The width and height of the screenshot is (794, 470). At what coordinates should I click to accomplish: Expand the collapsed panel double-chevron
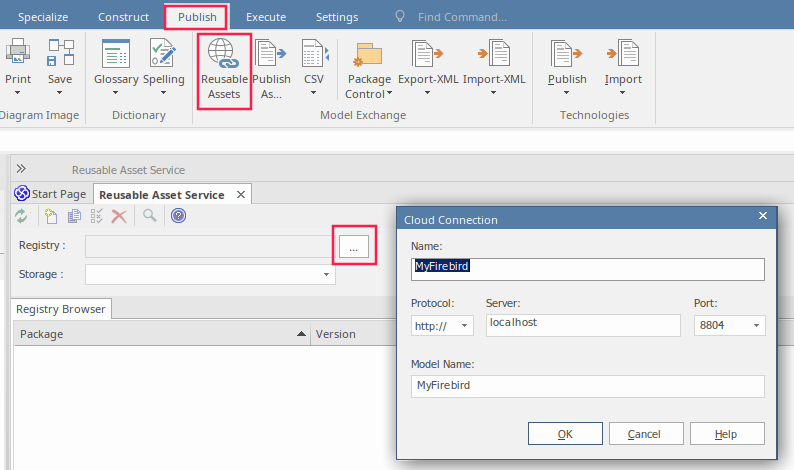point(21,169)
